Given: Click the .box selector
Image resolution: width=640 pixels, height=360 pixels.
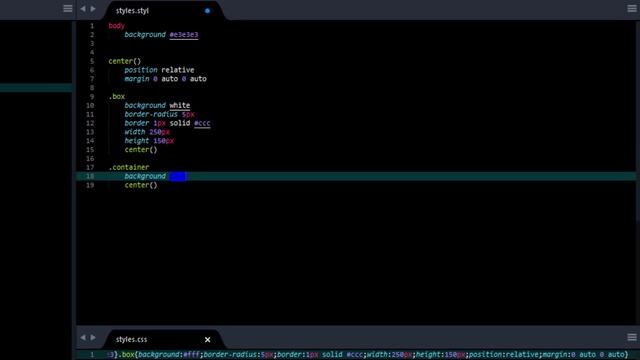Looking at the screenshot, I should point(117,96).
